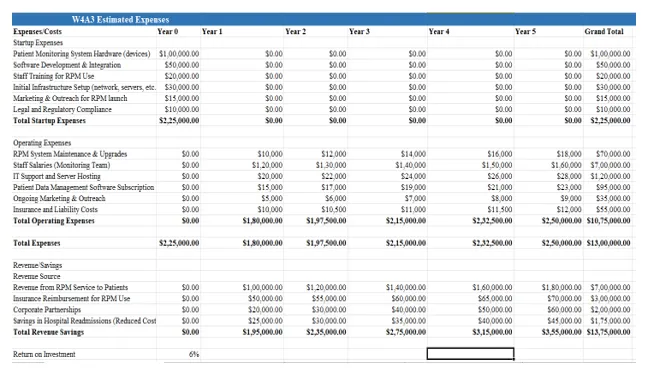
Task: Select Year 0 '$20,000.00' for Staff Training
Action: click(x=182, y=76)
